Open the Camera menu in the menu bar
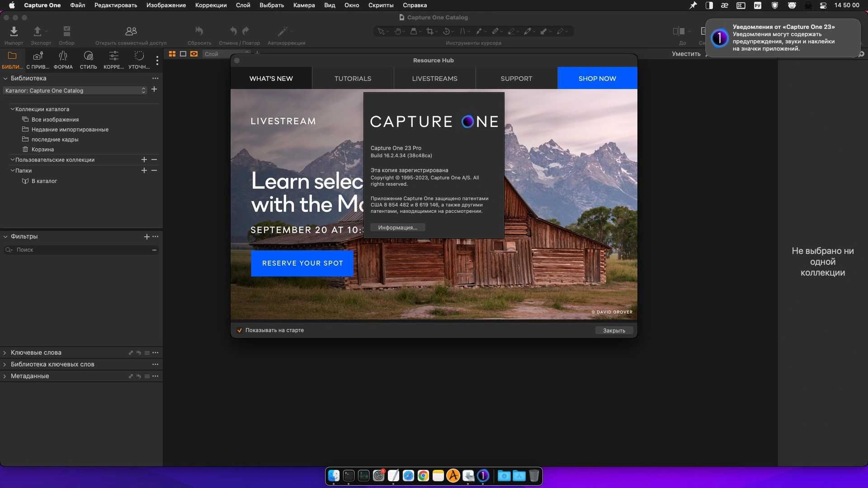 coord(304,5)
